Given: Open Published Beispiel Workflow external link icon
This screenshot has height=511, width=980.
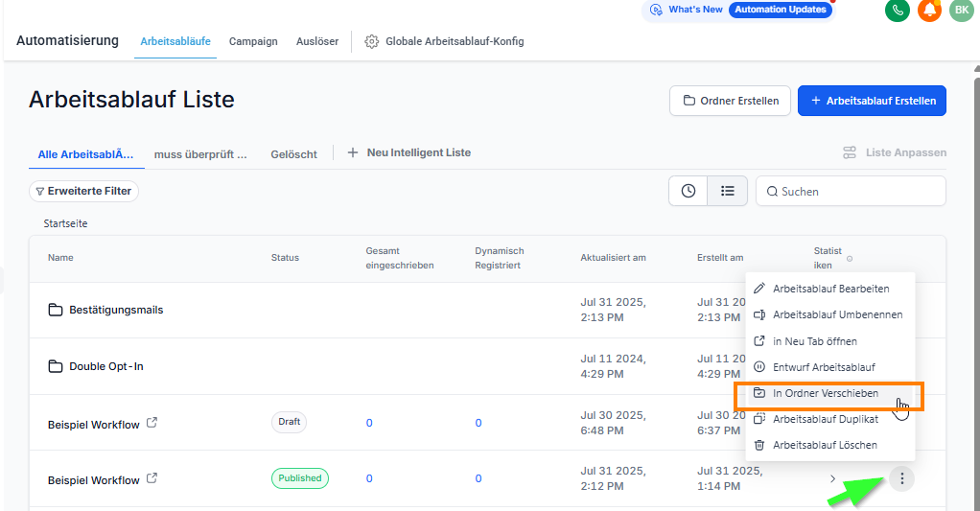Looking at the screenshot, I should coord(152,478).
